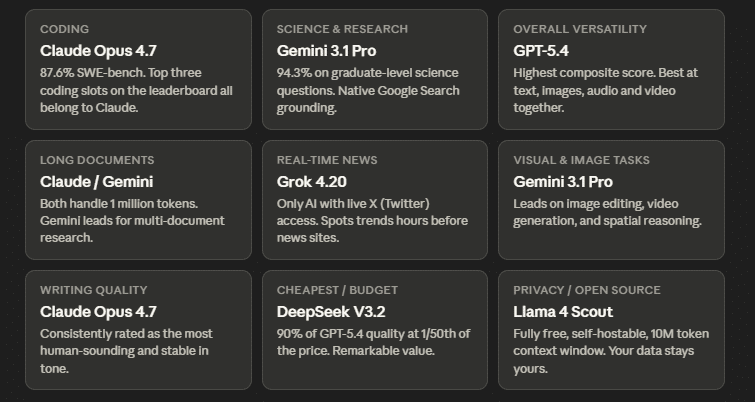The width and height of the screenshot is (755, 402).
Task: Select the Claude / Gemini heading
Action: pos(97,181)
